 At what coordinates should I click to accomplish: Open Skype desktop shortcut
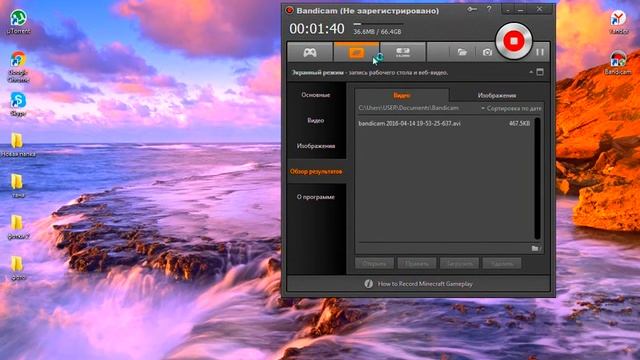tap(18, 104)
